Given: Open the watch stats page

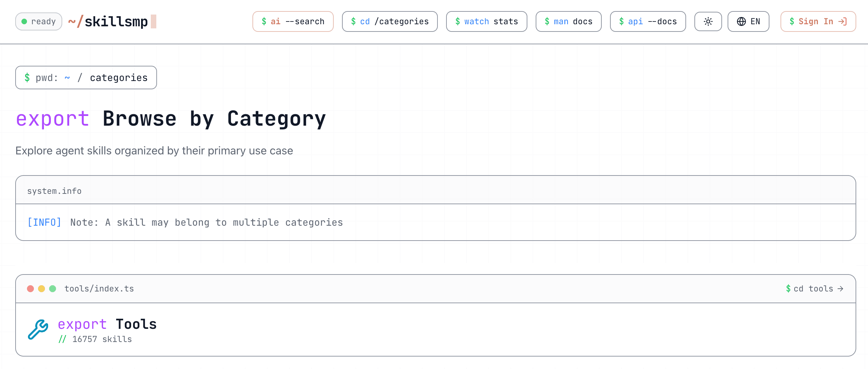Looking at the screenshot, I should coord(487,21).
